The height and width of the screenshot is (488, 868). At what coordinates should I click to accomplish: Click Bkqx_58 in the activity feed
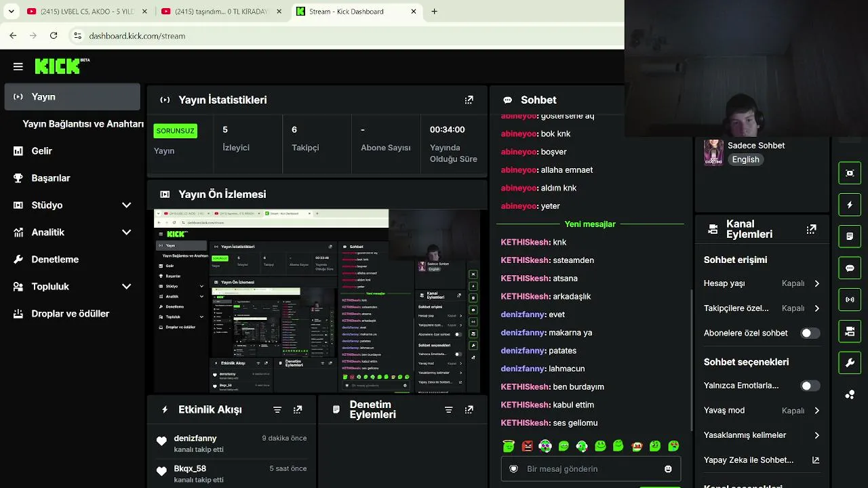click(190, 468)
